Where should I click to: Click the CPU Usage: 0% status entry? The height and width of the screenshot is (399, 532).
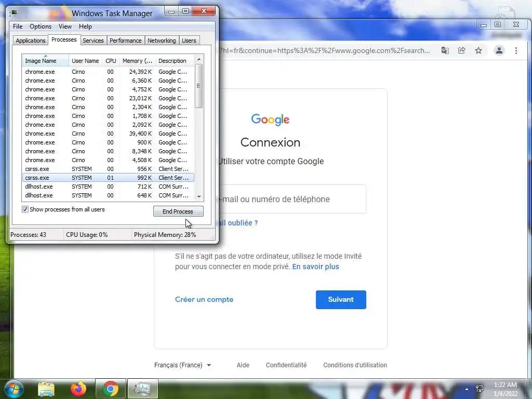(87, 234)
